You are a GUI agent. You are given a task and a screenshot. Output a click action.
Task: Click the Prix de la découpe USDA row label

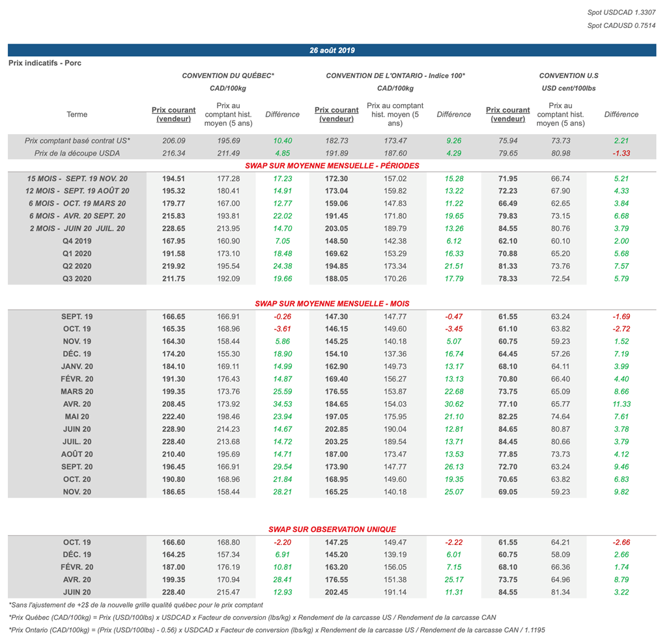pyautogui.click(x=77, y=153)
